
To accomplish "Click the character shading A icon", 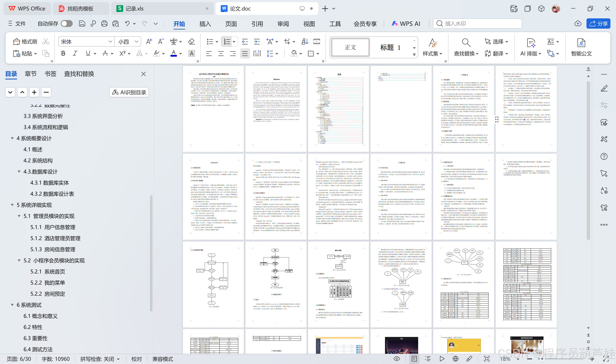I will point(191,53).
